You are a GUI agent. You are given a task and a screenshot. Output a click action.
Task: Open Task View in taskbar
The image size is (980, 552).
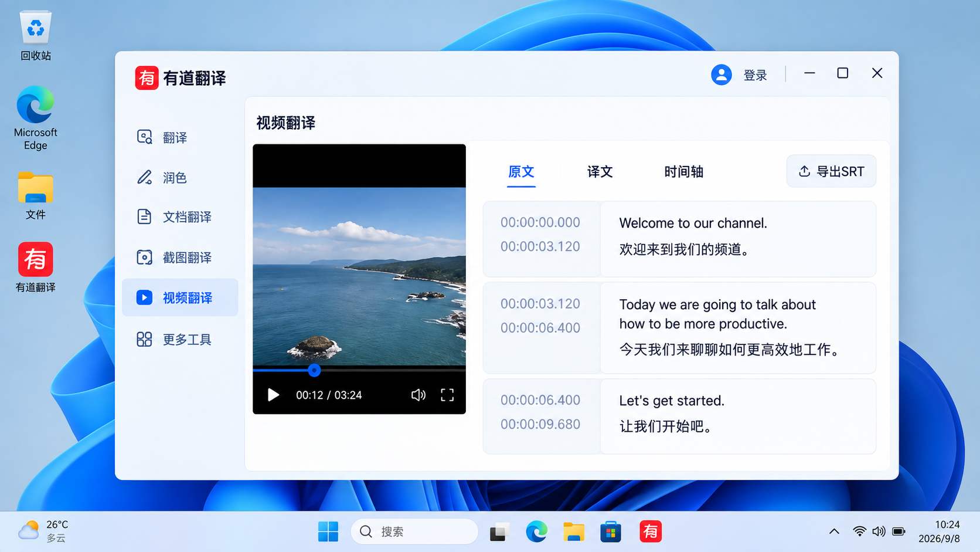(x=498, y=531)
